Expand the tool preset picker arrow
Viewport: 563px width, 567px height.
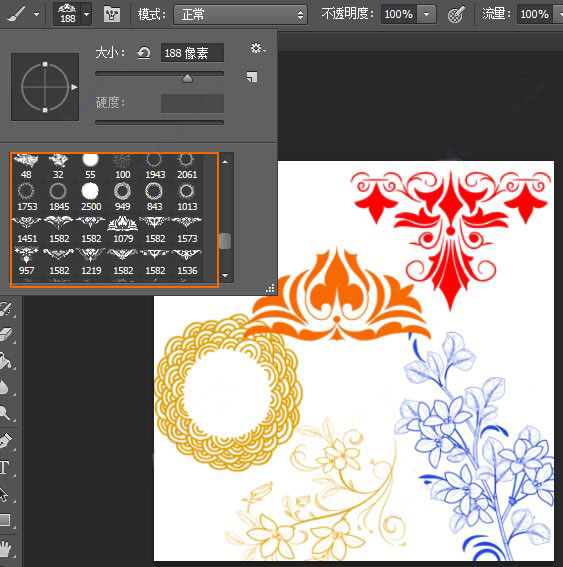pos(36,14)
